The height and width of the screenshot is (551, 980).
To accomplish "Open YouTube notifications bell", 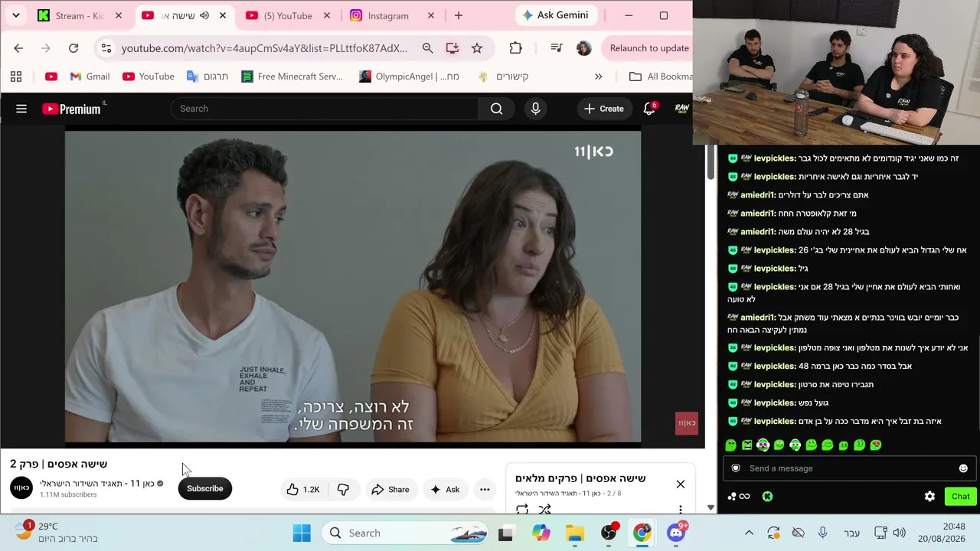I will pos(649,109).
